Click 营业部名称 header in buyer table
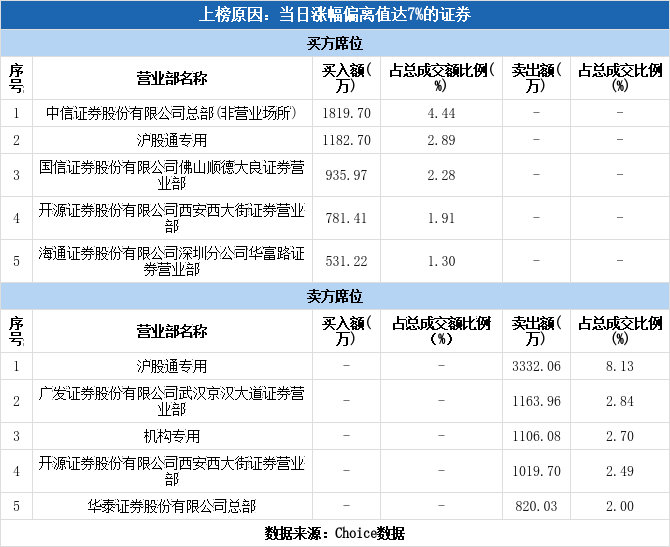This screenshot has height=547, width=670. coord(171,78)
